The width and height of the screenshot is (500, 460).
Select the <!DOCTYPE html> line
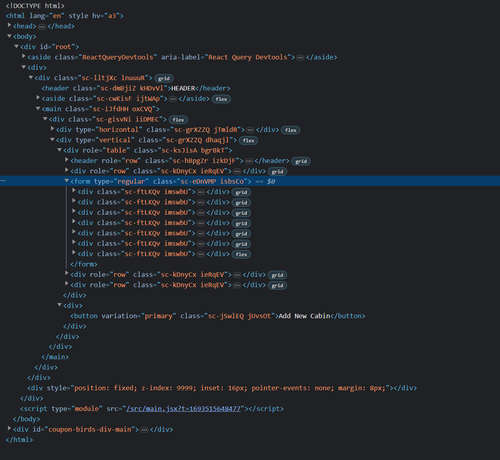(35, 6)
